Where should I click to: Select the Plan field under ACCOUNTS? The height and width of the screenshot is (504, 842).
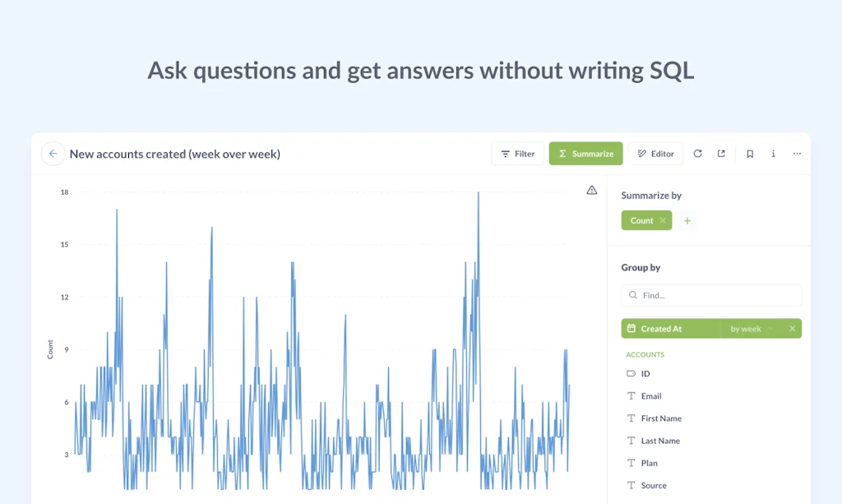[648, 463]
